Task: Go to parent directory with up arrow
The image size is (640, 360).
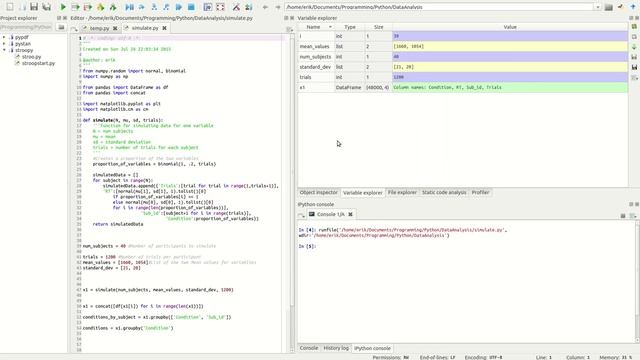Action: coord(633,7)
